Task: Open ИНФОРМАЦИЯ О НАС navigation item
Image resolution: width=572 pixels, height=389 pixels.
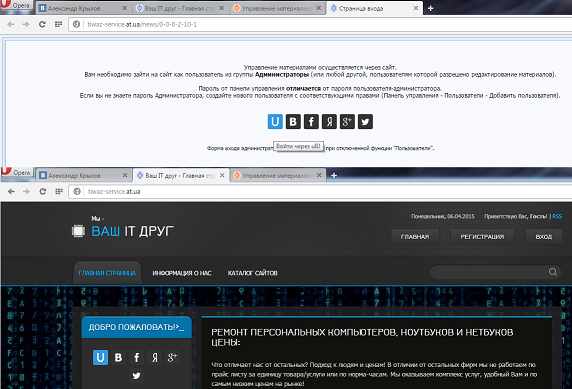Action: click(182, 273)
